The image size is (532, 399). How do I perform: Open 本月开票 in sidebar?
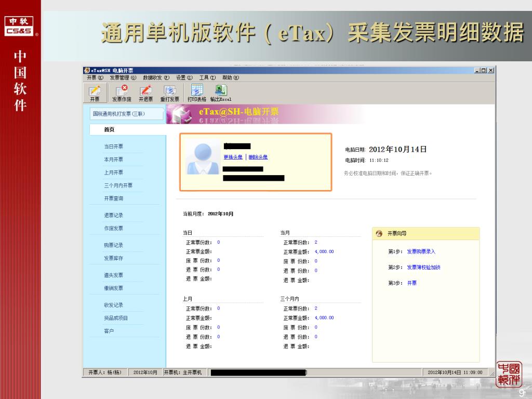(x=114, y=159)
